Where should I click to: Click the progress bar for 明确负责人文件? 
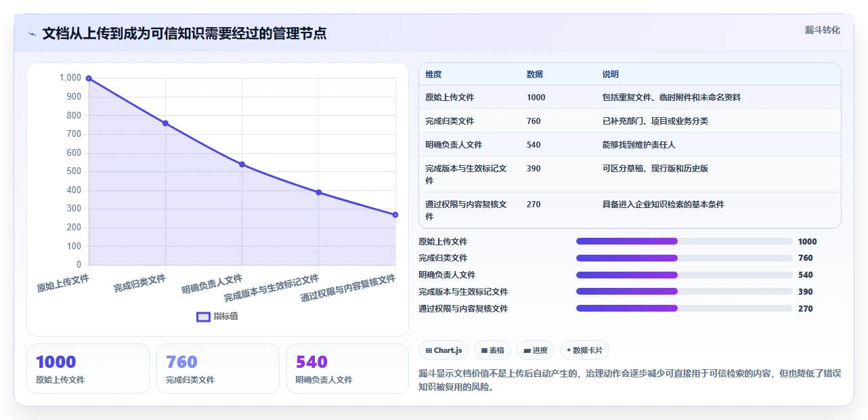(685, 275)
